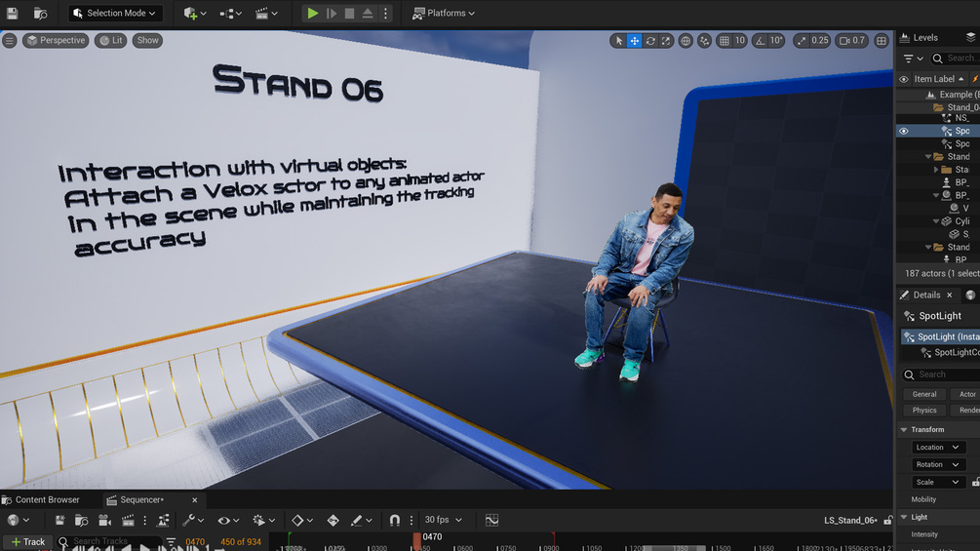This screenshot has width=980, height=551.
Task: Switch to the Levels tab
Action: click(x=920, y=37)
